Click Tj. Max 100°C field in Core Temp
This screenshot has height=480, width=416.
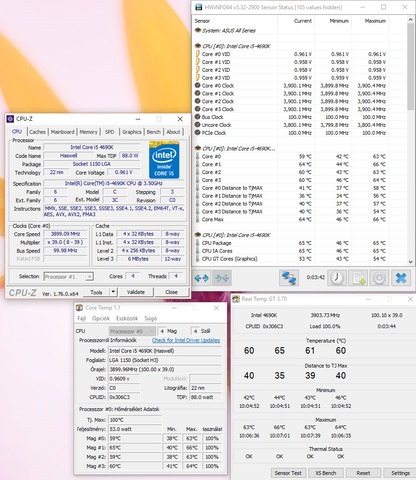pos(135,420)
